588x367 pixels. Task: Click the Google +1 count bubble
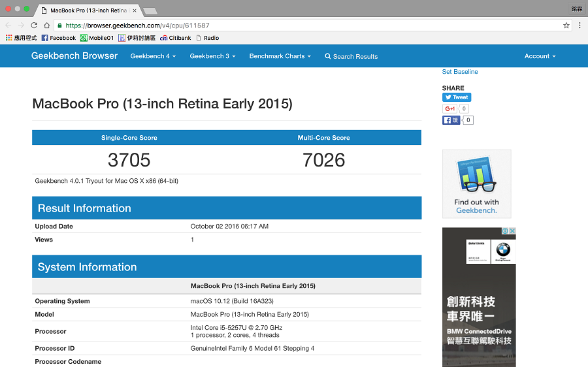[x=464, y=108]
